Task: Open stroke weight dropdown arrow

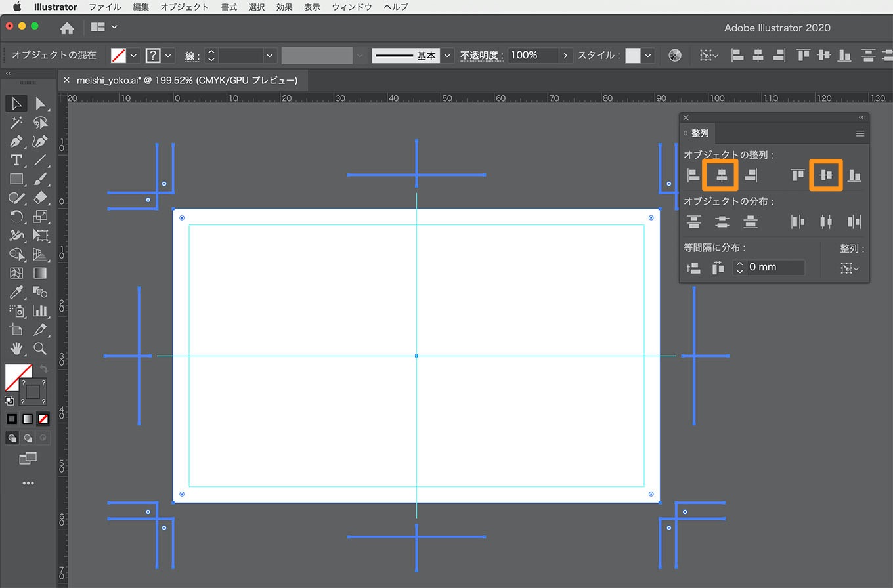Action: click(269, 56)
